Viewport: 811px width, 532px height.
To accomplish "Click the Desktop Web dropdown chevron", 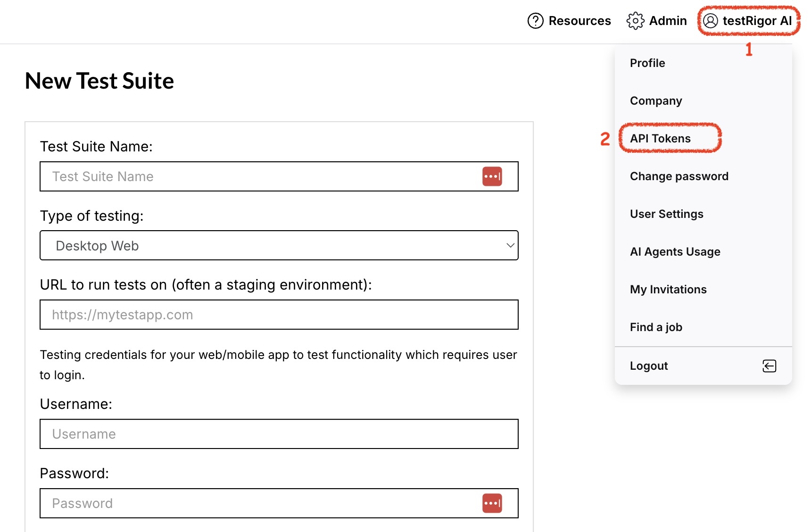I will 510,245.
